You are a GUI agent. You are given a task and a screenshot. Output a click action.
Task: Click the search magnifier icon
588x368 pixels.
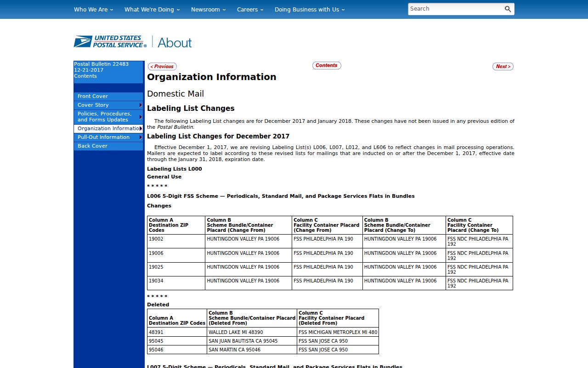(508, 9)
